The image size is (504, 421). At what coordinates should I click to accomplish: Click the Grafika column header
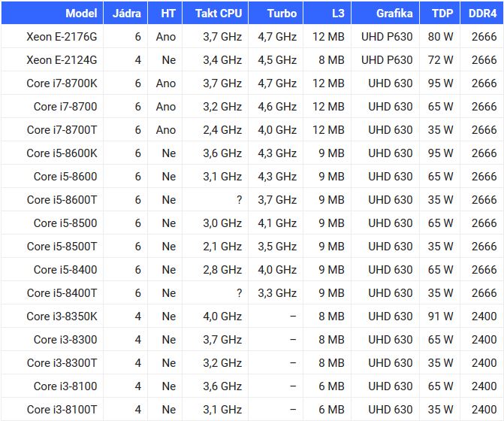pyautogui.click(x=385, y=13)
